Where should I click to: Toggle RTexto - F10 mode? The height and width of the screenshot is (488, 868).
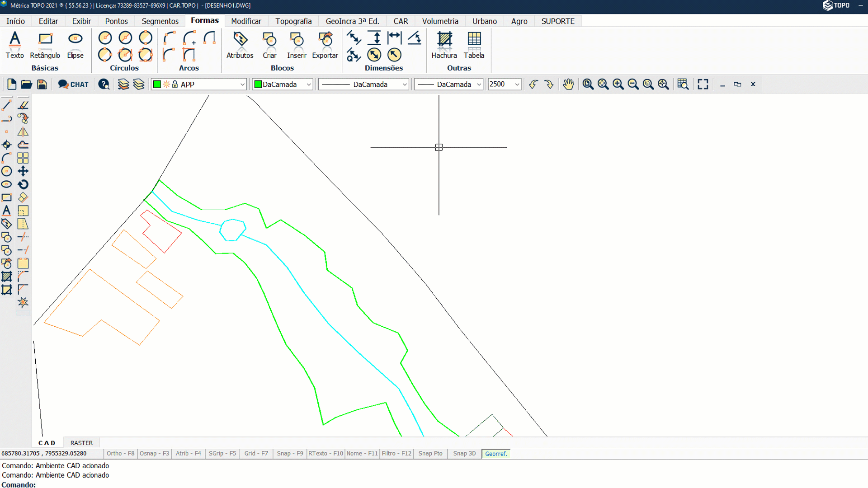pos(325,453)
